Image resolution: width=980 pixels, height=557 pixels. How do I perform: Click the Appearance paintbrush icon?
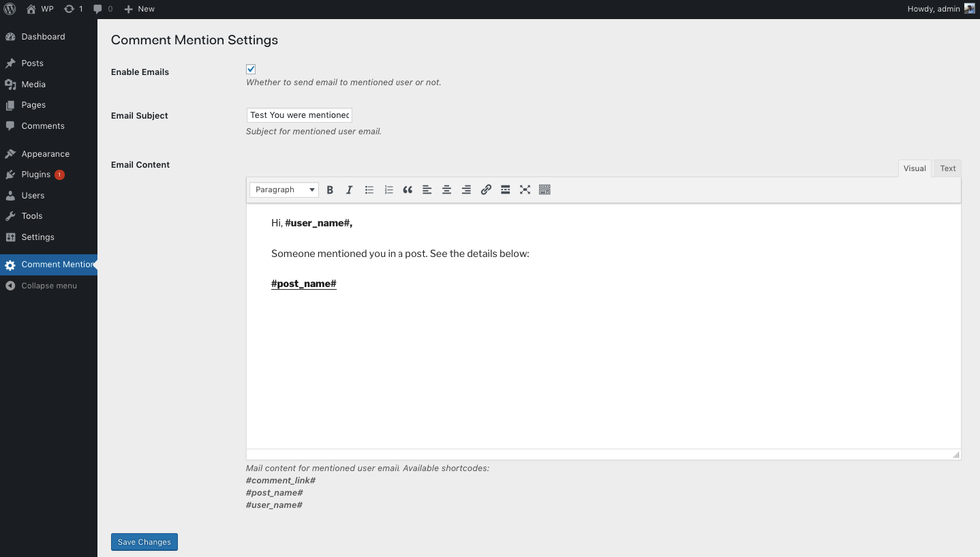tap(10, 154)
